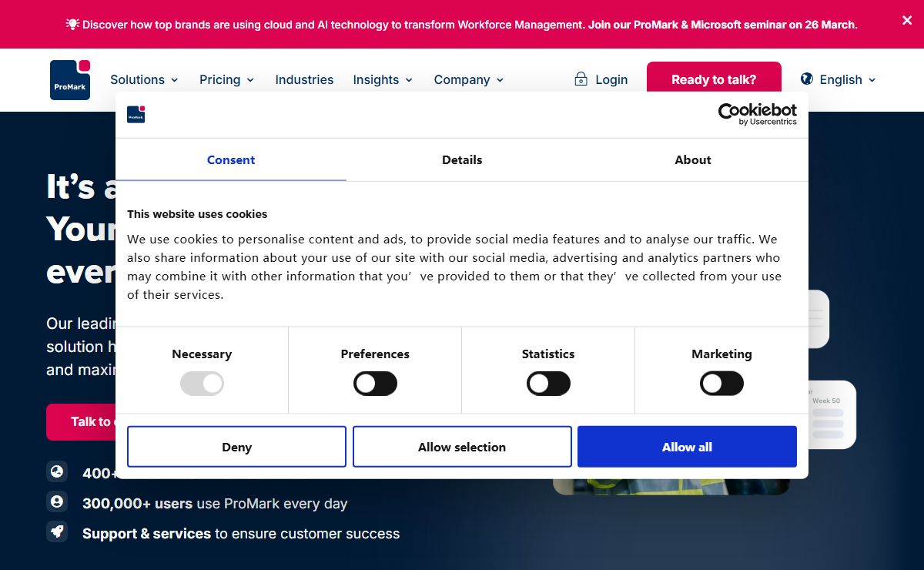Open the About tab in cookie dialog
The image size is (924, 570).
coord(693,160)
